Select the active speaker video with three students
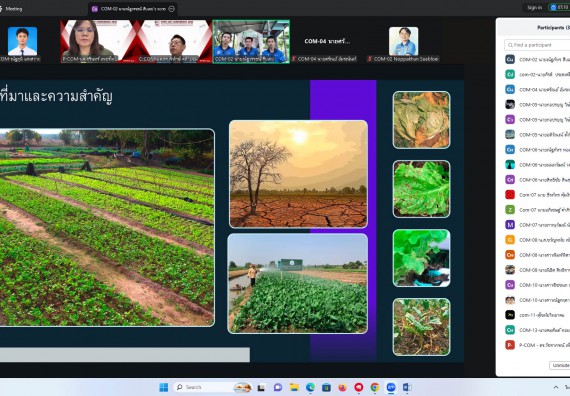This screenshot has width=570, height=396. (251, 41)
